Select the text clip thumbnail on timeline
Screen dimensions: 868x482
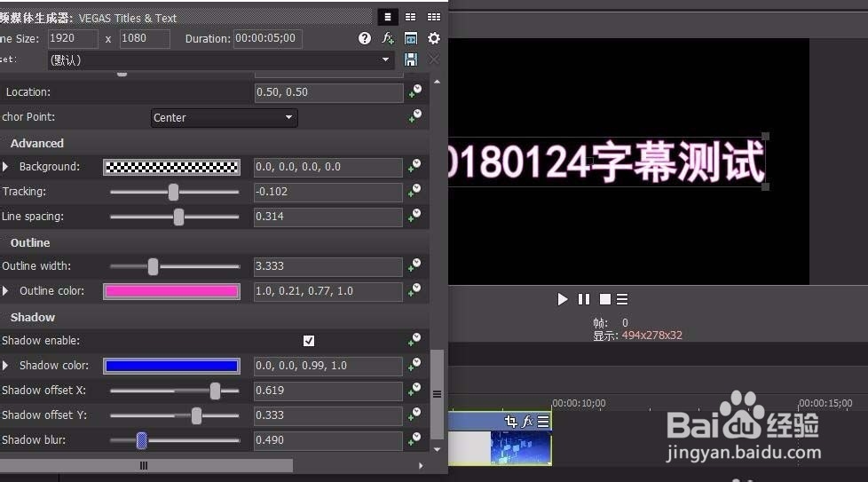pyautogui.click(x=500, y=447)
